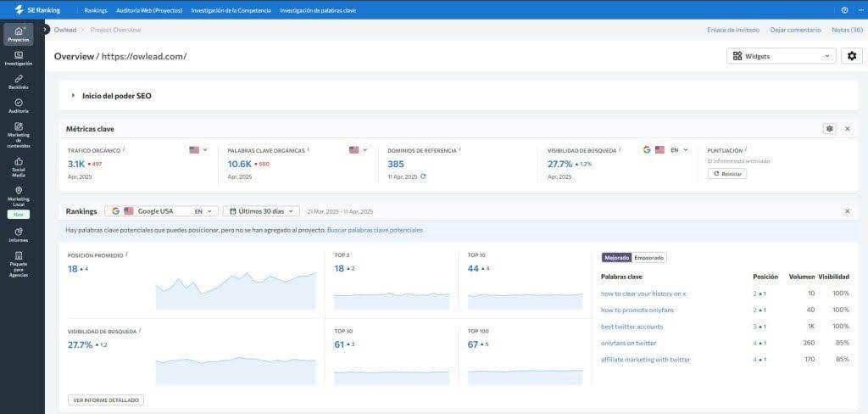Open Palabras clave orgánicas country dropdown

359,149
